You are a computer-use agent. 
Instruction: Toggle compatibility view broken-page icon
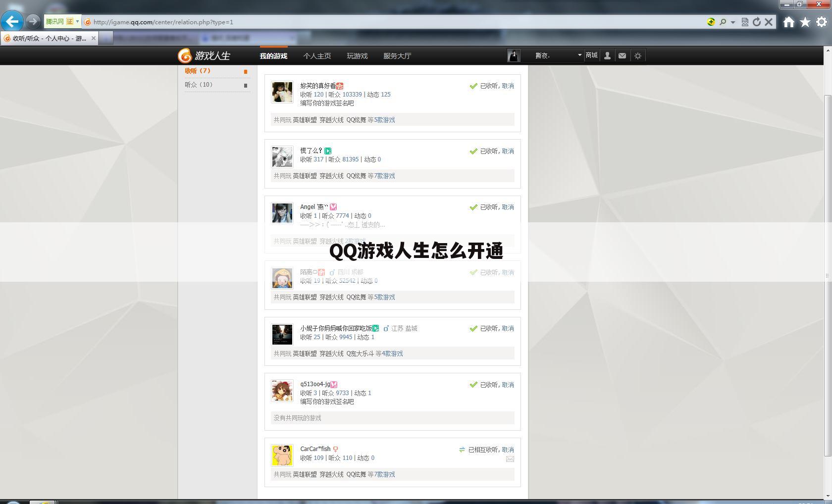(x=745, y=22)
